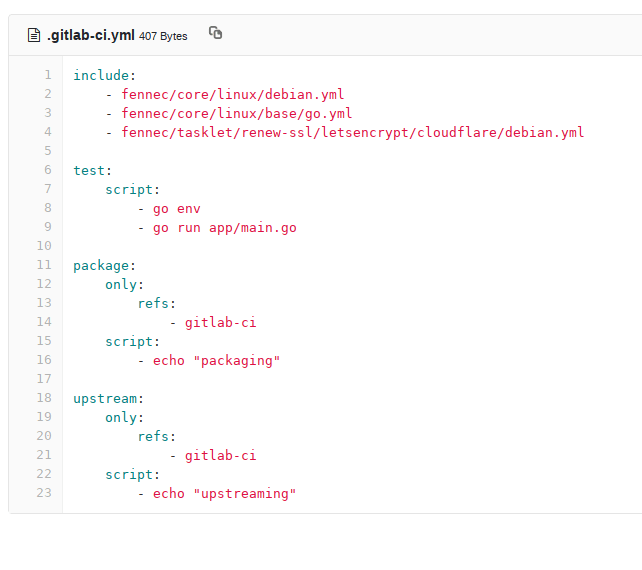Click the document icon beside .gitlab-ci.yml
Image resolution: width=642 pixels, height=570 pixels.
tap(34, 35)
